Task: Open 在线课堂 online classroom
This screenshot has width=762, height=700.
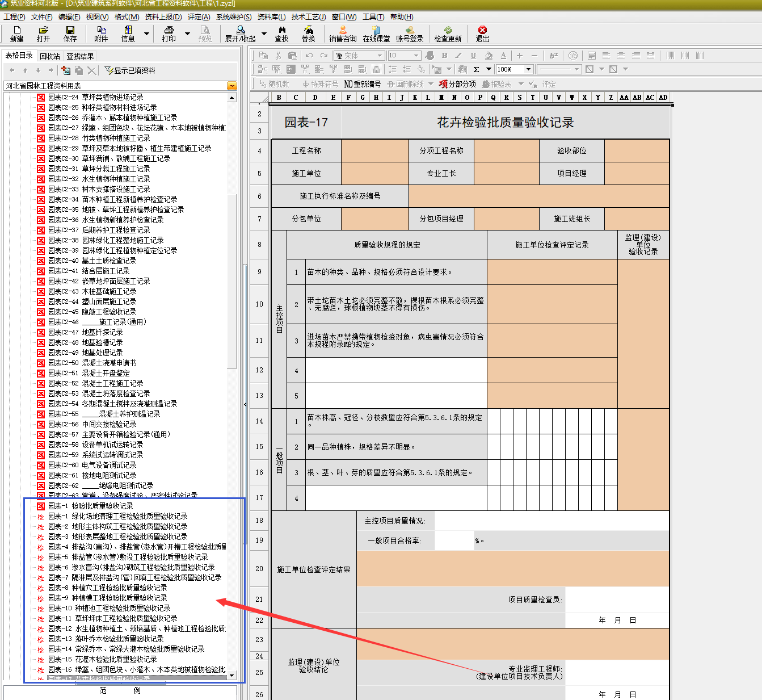Action: (376, 33)
